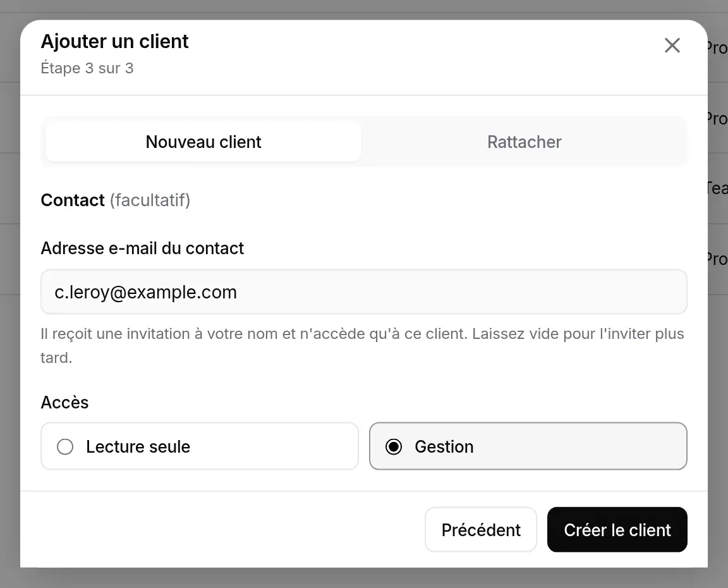
Task: Click the Accès label
Action: 64,402
